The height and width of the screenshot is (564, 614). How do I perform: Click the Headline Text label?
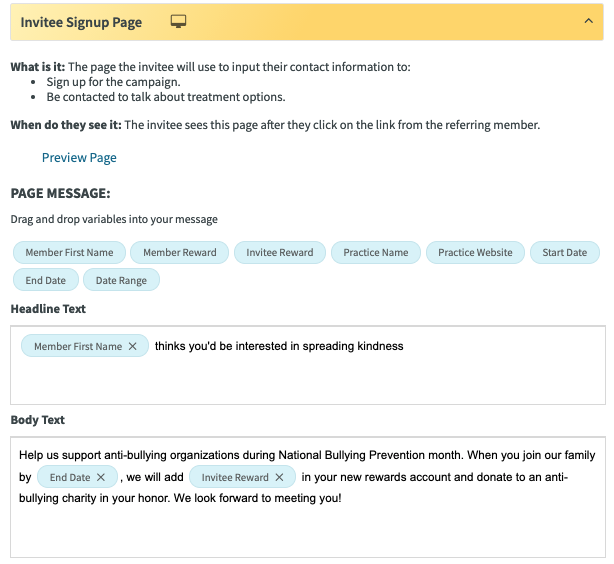point(48,309)
